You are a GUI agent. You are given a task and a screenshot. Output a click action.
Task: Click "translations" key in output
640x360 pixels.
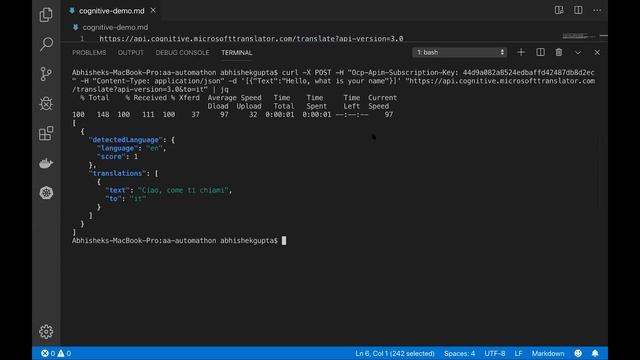tap(117, 173)
